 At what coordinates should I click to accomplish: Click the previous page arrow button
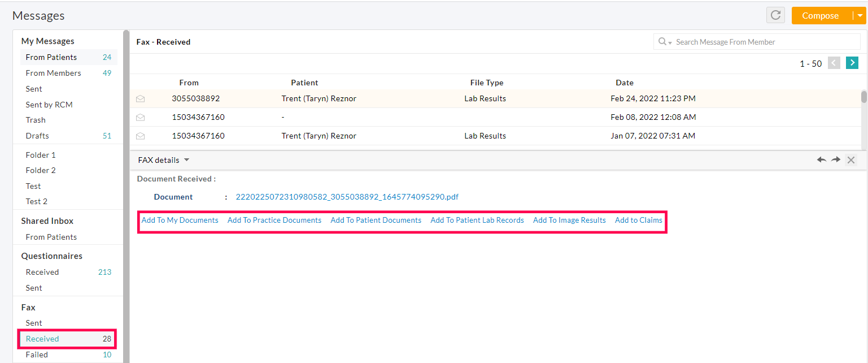click(834, 63)
